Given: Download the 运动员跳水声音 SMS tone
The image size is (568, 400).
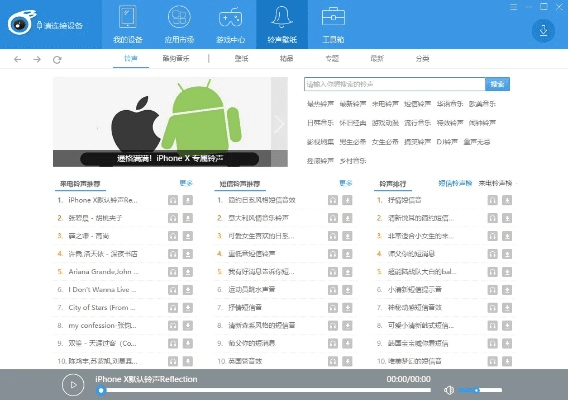Looking at the screenshot, I should pos(347,289).
